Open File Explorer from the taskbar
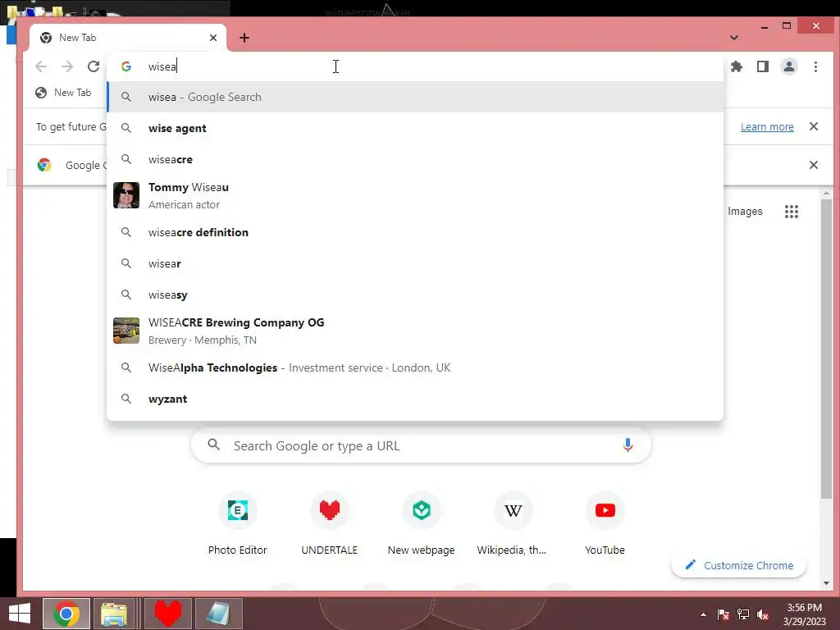 113,614
